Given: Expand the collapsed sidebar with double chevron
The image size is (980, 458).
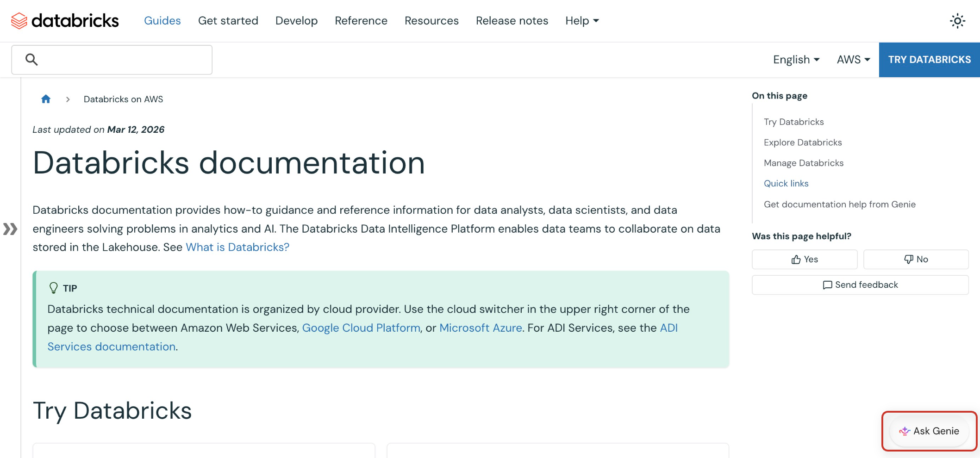Looking at the screenshot, I should [x=10, y=229].
